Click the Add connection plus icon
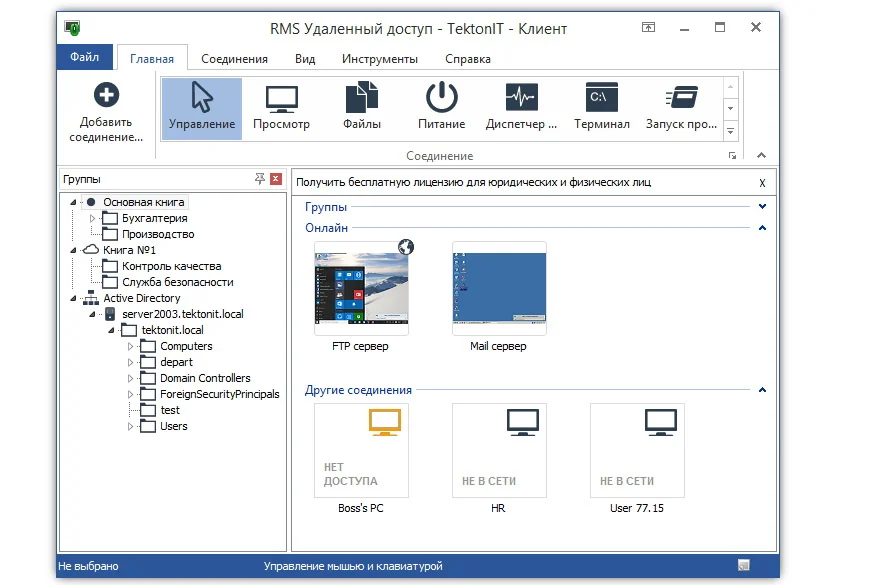 pyautogui.click(x=106, y=94)
